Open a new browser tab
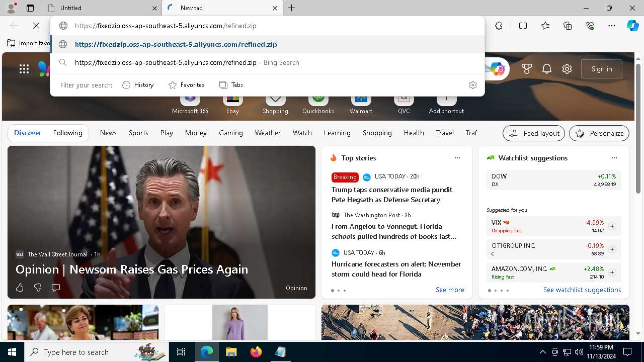The width and height of the screenshot is (644, 362). point(292,8)
